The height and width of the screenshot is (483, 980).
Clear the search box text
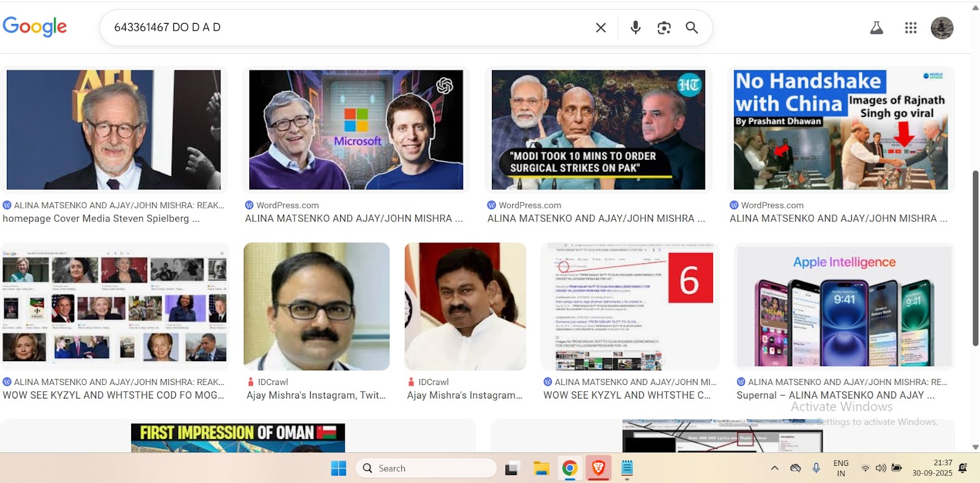coord(601,28)
